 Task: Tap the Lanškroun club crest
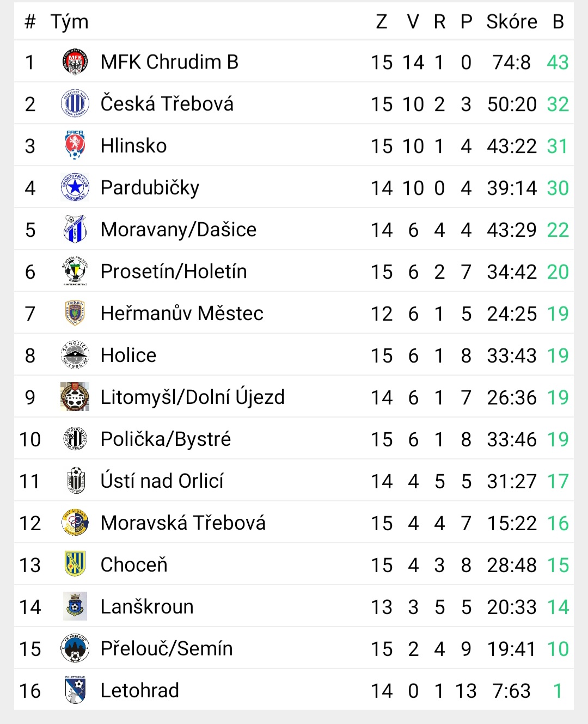pos(75,606)
